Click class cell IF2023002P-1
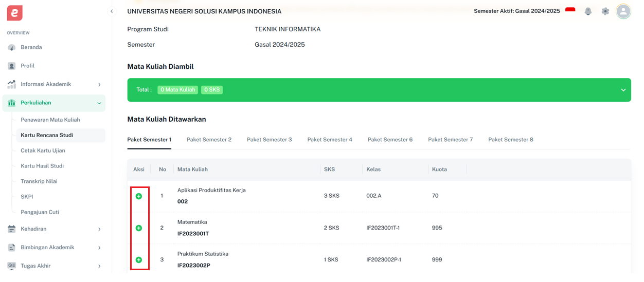 (384, 260)
